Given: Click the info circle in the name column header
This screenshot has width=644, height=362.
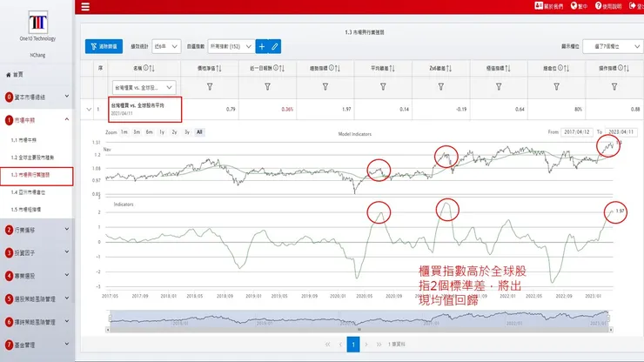Looking at the screenshot, I should click(145, 68).
